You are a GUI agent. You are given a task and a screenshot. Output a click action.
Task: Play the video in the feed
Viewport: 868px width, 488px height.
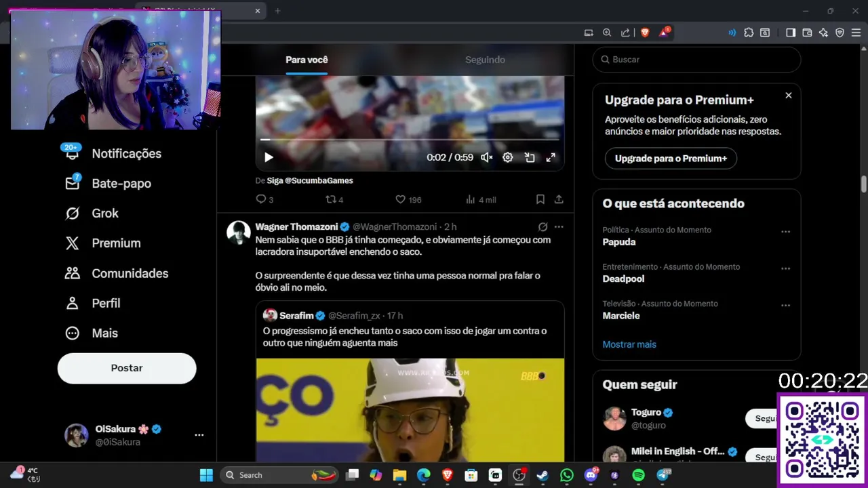269,157
